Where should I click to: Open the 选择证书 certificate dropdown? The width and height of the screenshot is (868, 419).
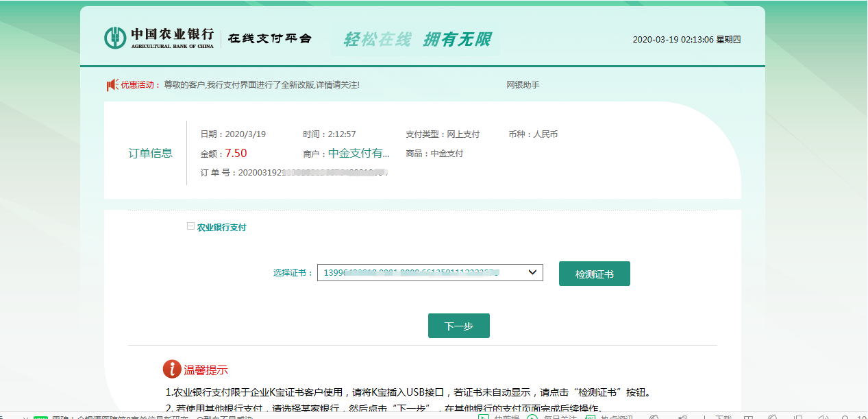tap(432, 272)
